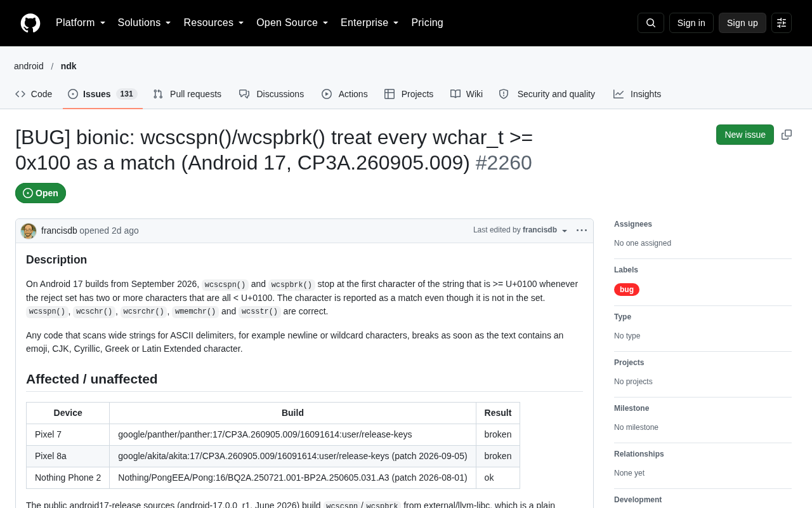Open the Projects tab

tap(409, 94)
